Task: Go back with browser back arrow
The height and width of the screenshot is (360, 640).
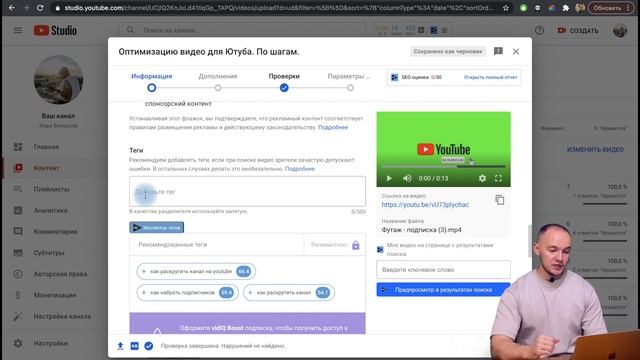Action: pos(11,8)
